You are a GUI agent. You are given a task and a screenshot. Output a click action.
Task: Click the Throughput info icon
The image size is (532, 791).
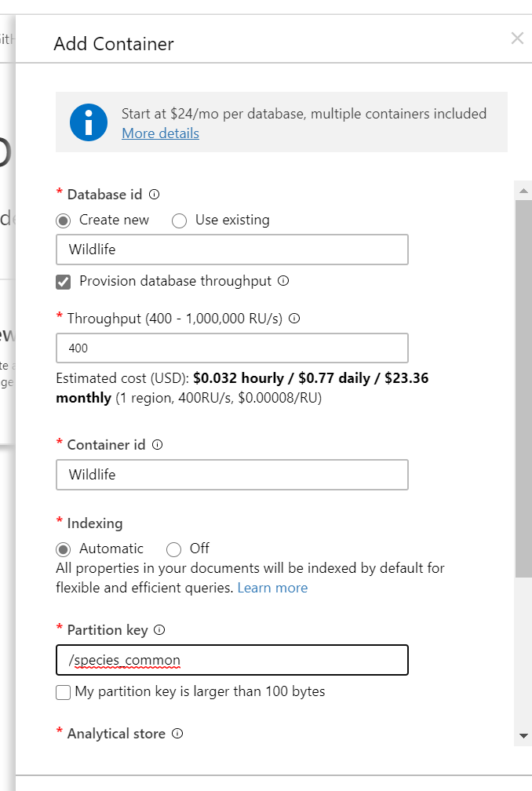tap(295, 319)
